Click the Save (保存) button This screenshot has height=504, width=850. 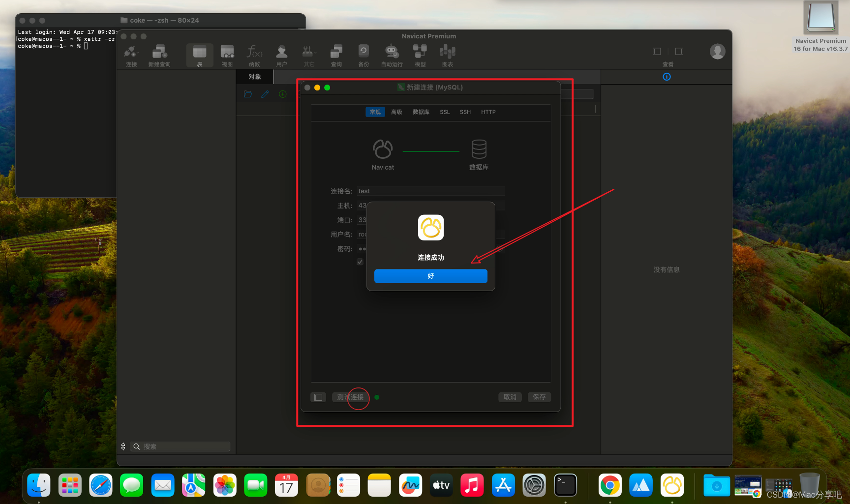[x=539, y=397]
